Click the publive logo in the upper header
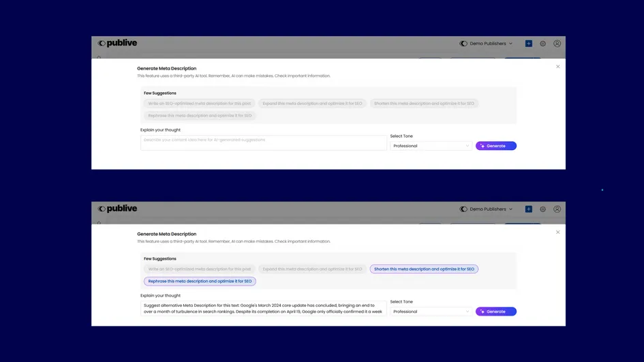The width and height of the screenshot is (644, 362). click(x=117, y=44)
